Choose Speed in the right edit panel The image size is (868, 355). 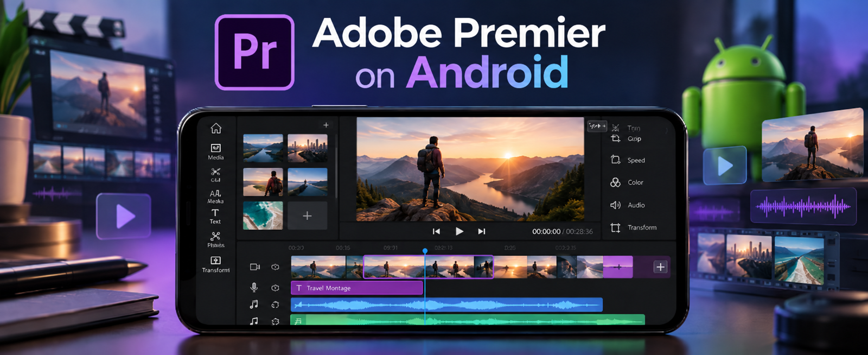628,160
